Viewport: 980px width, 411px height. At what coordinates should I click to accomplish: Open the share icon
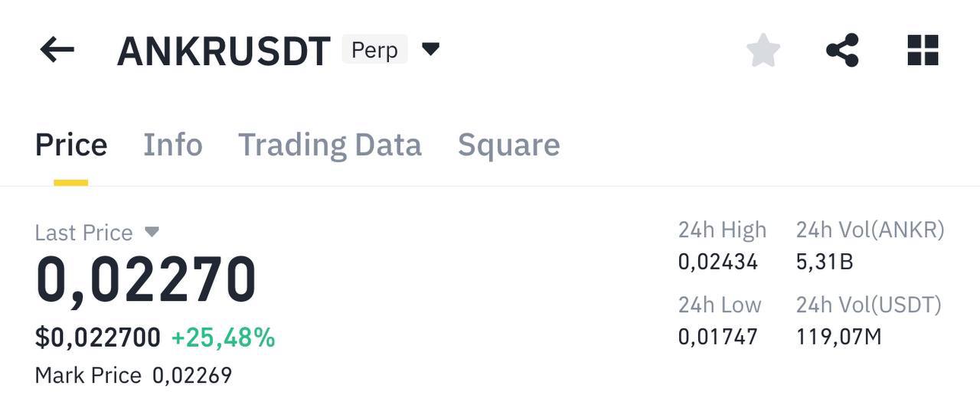pyautogui.click(x=842, y=51)
